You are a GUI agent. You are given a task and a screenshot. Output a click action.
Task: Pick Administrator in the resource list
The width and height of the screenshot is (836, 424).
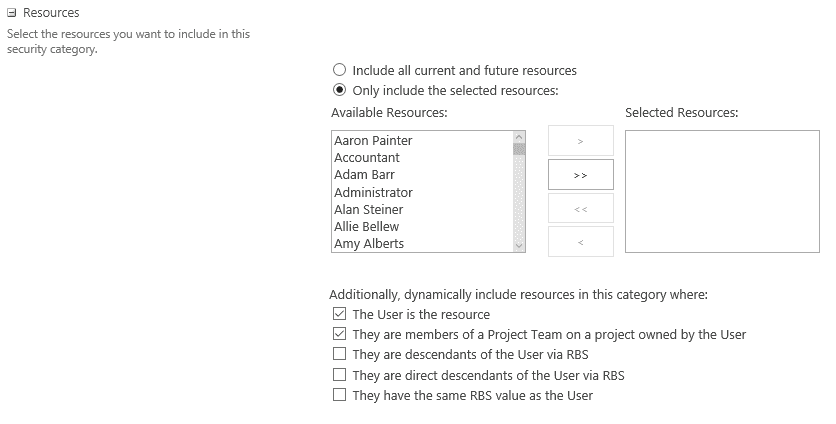tap(373, 192)
